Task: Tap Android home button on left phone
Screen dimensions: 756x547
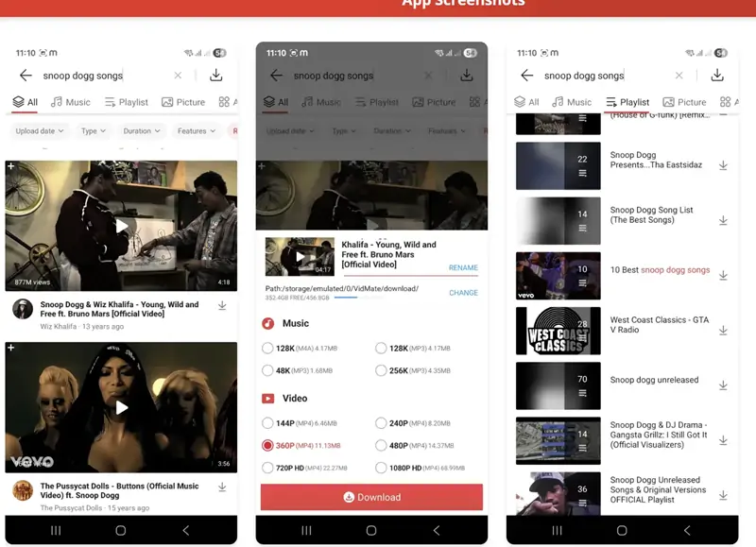Action: tap(121, 531)
